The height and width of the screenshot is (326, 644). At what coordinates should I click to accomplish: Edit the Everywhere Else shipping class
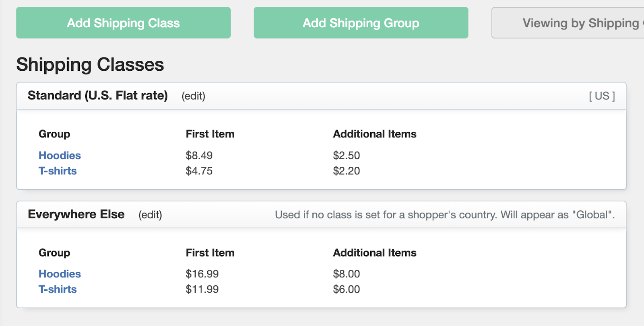tap(150, 215)
